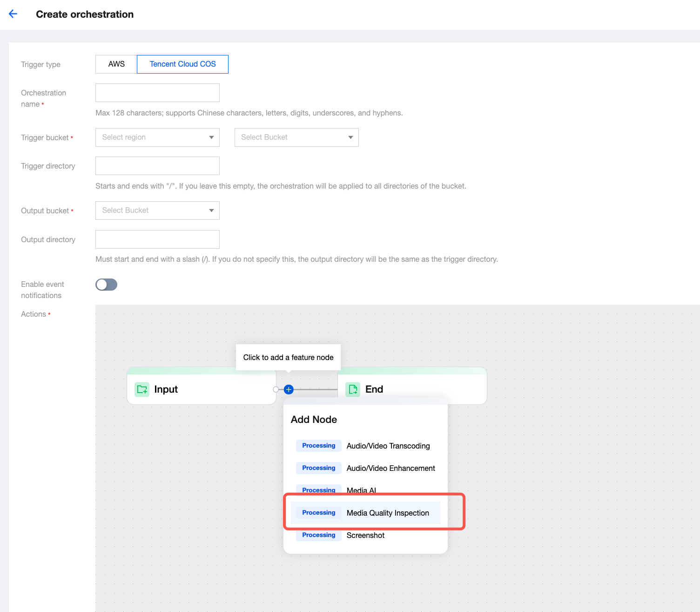Click Processing tag beside Audio/Video Enhancement
Viewport: 700px width, 612px height.
(318, 468)
